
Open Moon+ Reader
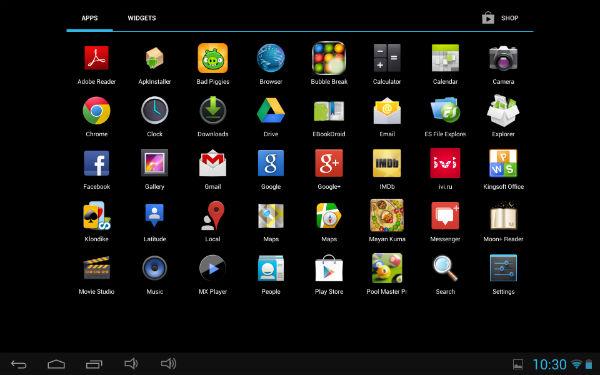pyautogui.click(x=503, y=215)
